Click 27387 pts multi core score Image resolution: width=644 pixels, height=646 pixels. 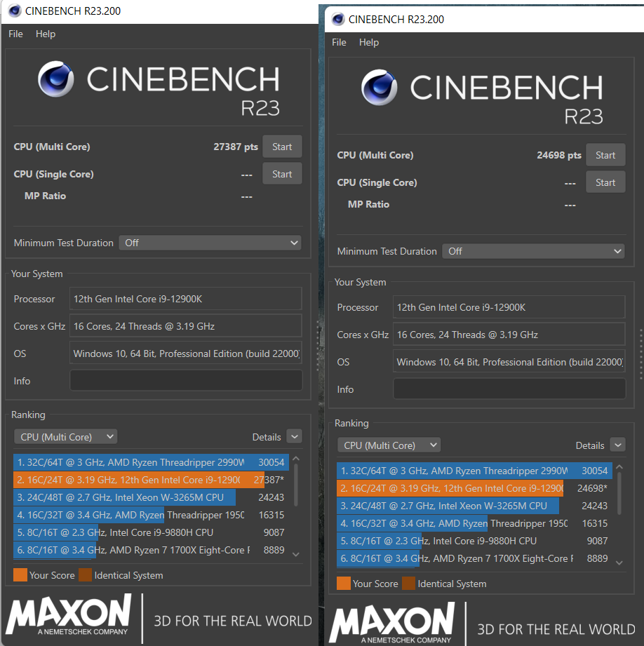[236, 147]
